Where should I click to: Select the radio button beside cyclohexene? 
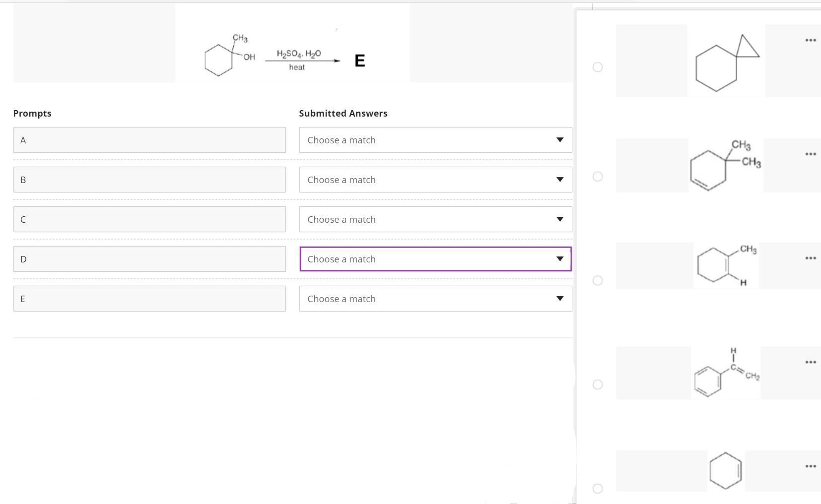pyautogui.click(x=598, y=489)
